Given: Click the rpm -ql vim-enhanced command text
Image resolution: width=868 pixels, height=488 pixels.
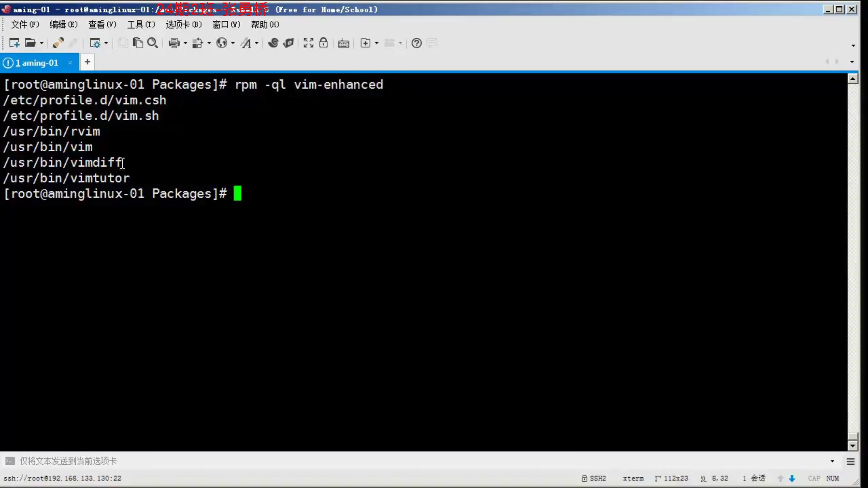Looking at the screenshot, I should 309,84.
